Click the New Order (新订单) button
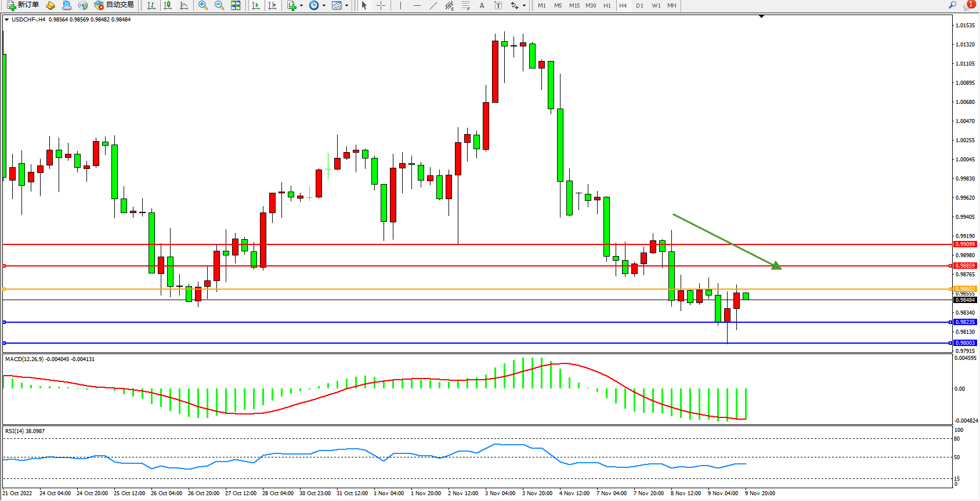Screen dimensions: 980x501 (23, 5)
